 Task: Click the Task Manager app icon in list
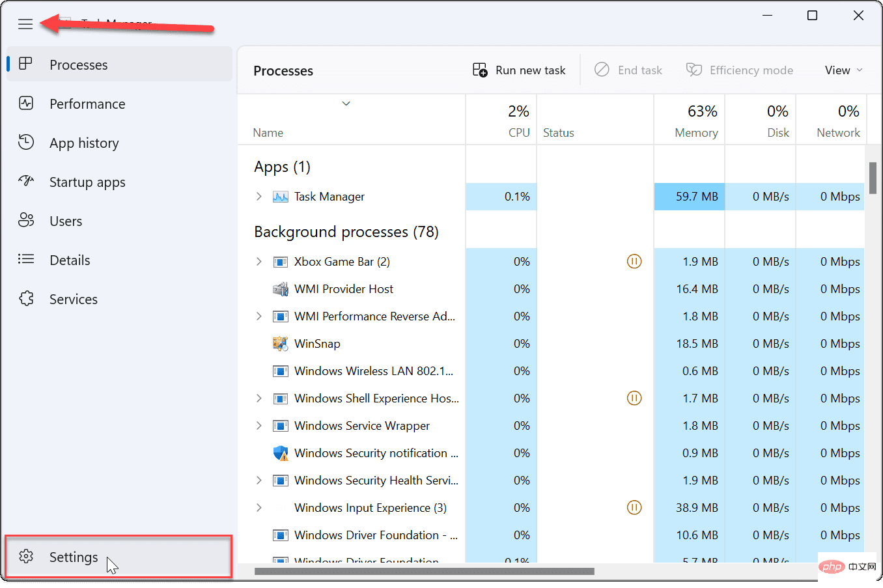[x=281, y=197]
